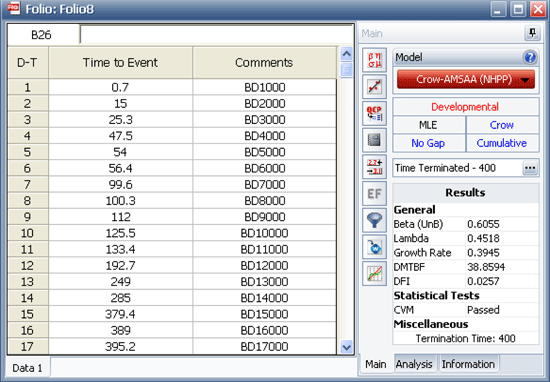Click the D-T column header
Image resolution: width=550 pixels, height=382 pixels.
coord(28,62)
